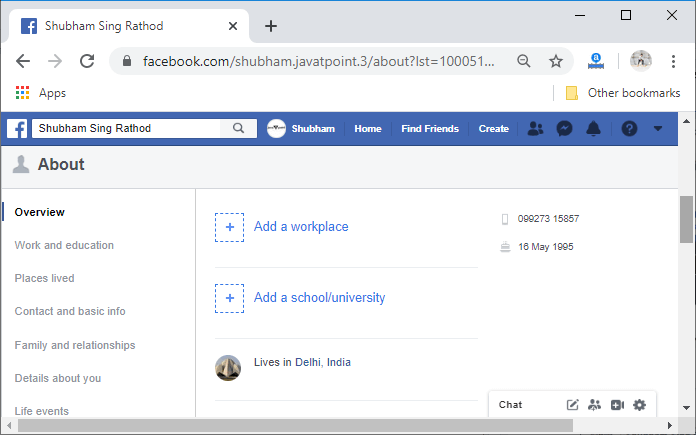The height and width of the screenshot is (435, 696).
Task: Click the Delhi city thumbnail image
Action: click(x=228, y=368)
